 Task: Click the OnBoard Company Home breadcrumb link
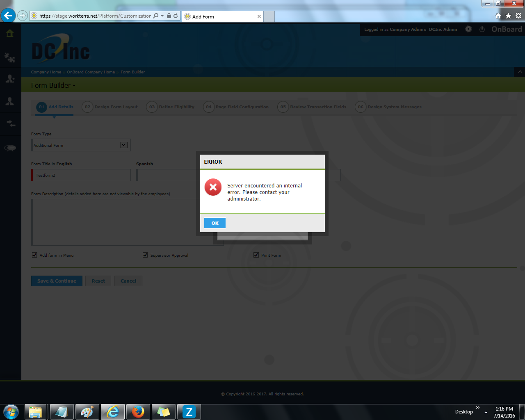click(91, 72)
